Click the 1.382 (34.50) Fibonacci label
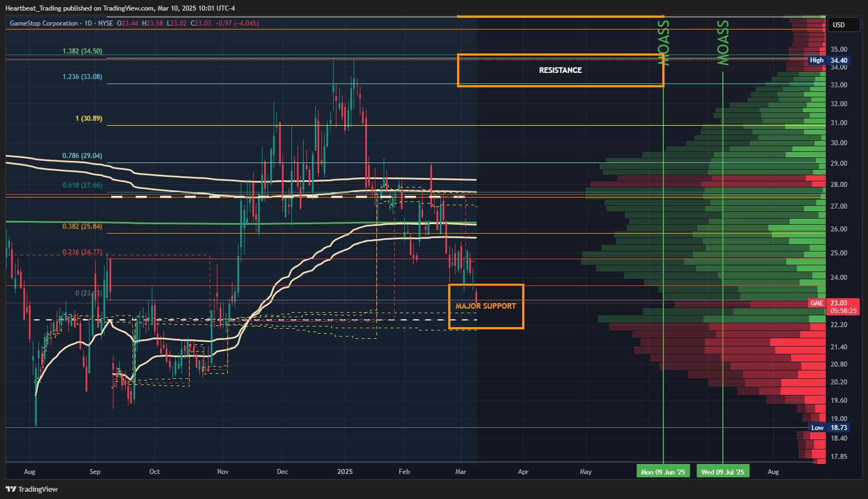Image resolution: width=868 pixels, height=499 pixels. coord(82,51)
